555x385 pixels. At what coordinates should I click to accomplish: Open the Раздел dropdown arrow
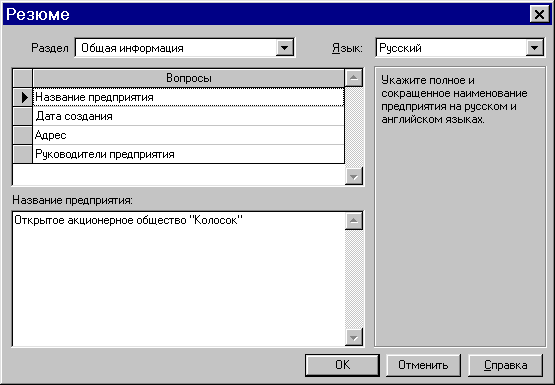tap(284, 47)
